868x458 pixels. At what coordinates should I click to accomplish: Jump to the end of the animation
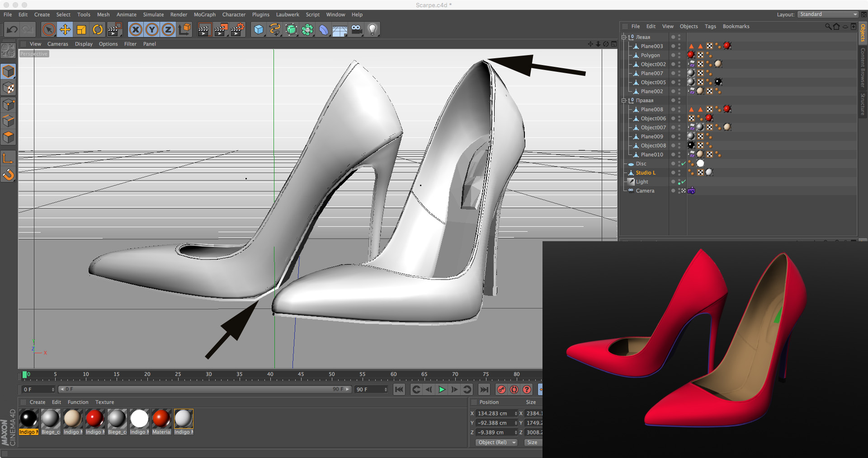484,389
